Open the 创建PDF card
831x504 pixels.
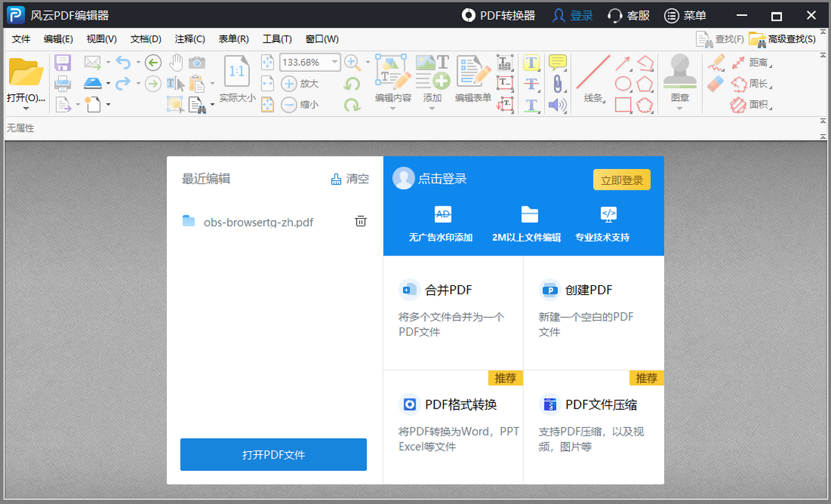[593, 313]
